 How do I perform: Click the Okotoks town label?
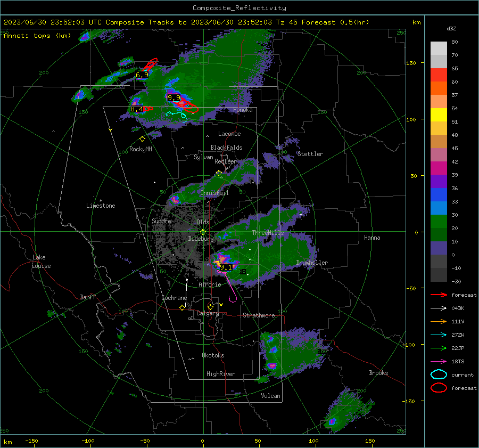(213, 355)
